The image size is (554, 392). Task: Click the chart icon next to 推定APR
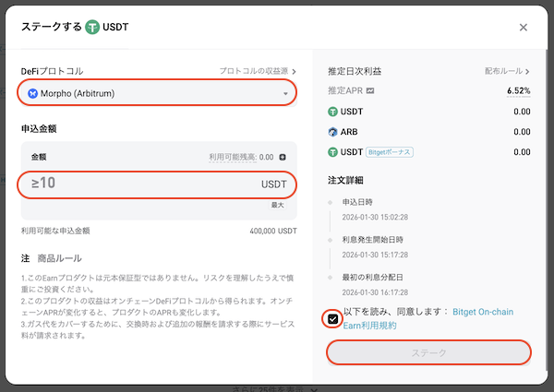coord(370,91)
